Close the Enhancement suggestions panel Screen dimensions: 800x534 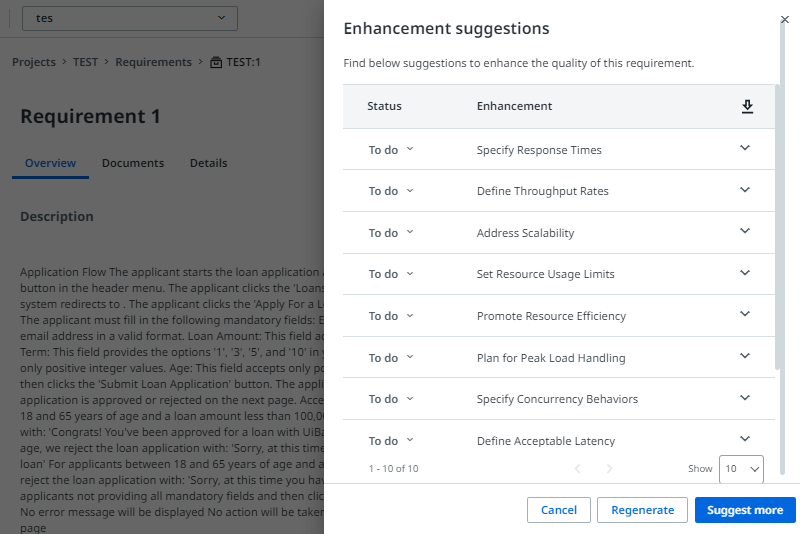tap(785, 19)
